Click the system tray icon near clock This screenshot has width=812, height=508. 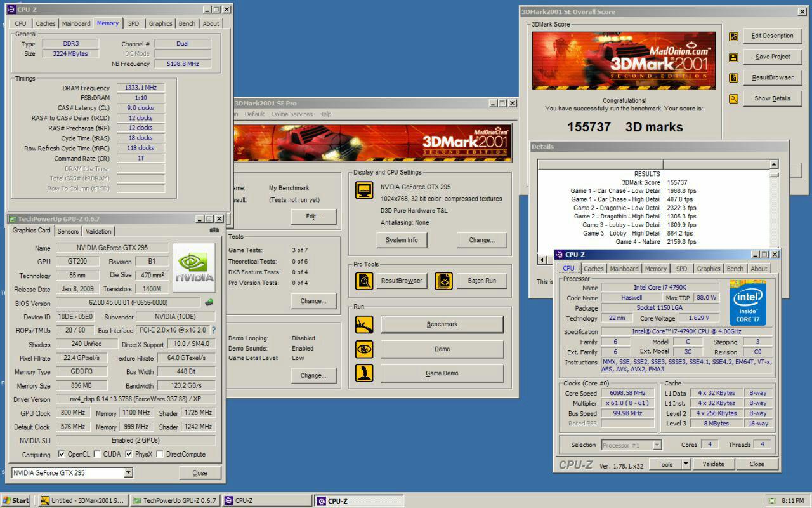tap(771, 500)
